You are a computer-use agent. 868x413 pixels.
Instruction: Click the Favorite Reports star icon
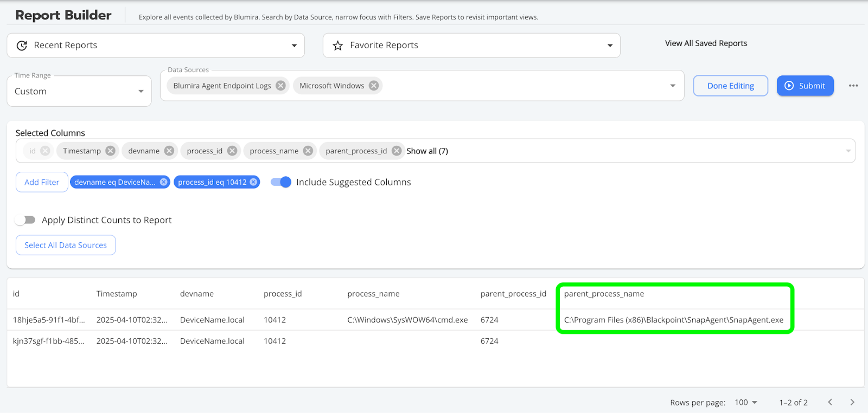point(338,46)
